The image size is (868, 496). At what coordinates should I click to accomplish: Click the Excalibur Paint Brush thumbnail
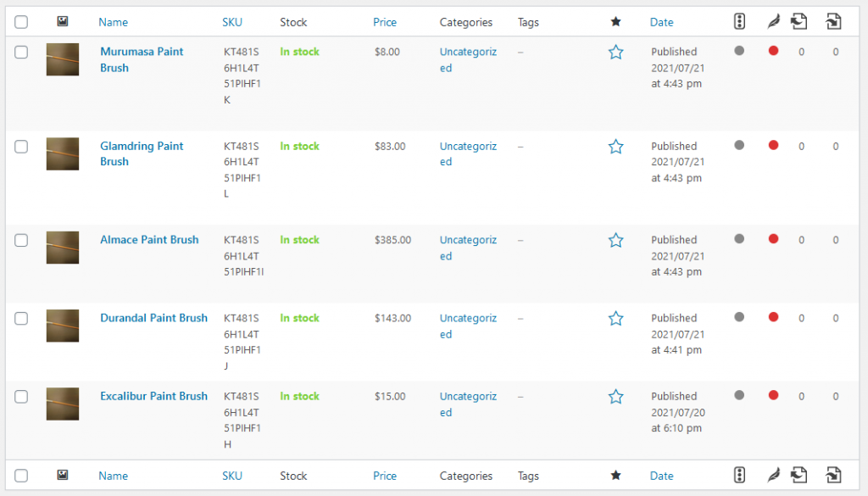click(63, 404)
